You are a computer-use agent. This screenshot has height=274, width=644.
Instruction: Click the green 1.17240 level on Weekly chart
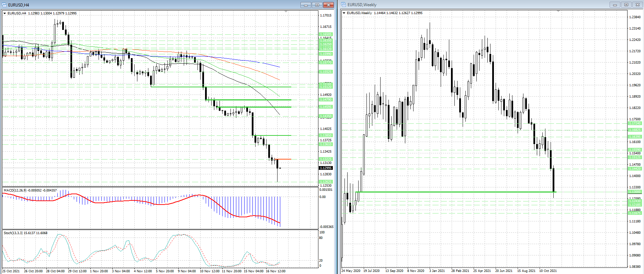[635, 123]
